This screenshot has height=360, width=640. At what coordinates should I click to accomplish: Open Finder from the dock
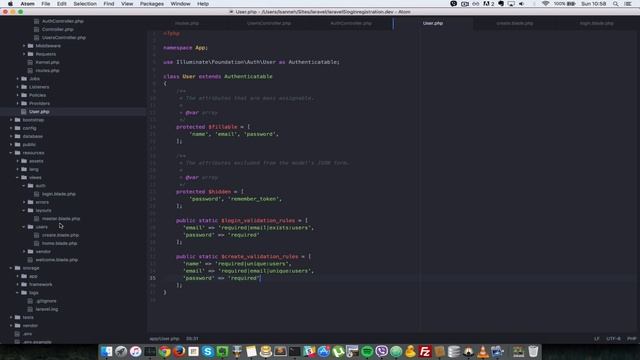click(106, 351)
